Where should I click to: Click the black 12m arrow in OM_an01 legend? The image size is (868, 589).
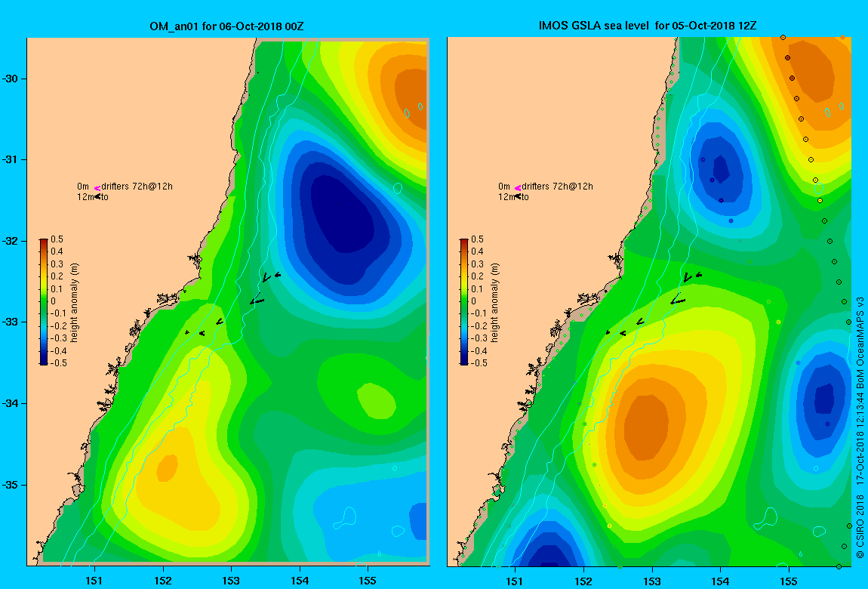[x=97, y=196]
